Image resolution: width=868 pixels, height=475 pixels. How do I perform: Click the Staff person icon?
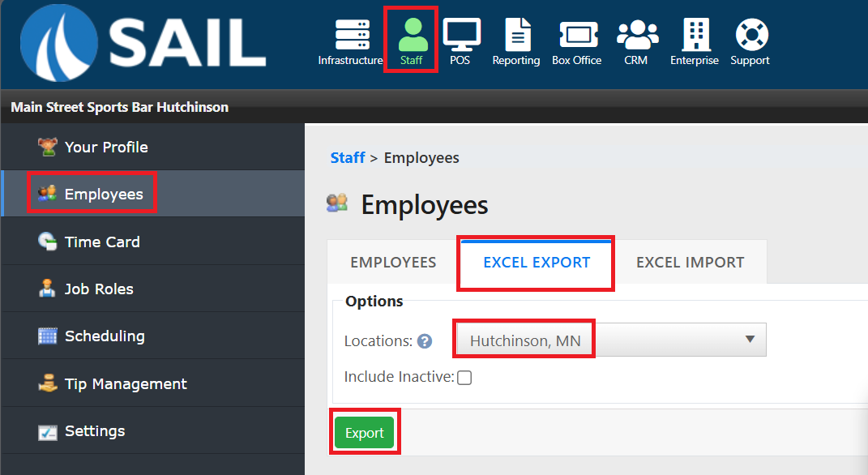(412, 35)
